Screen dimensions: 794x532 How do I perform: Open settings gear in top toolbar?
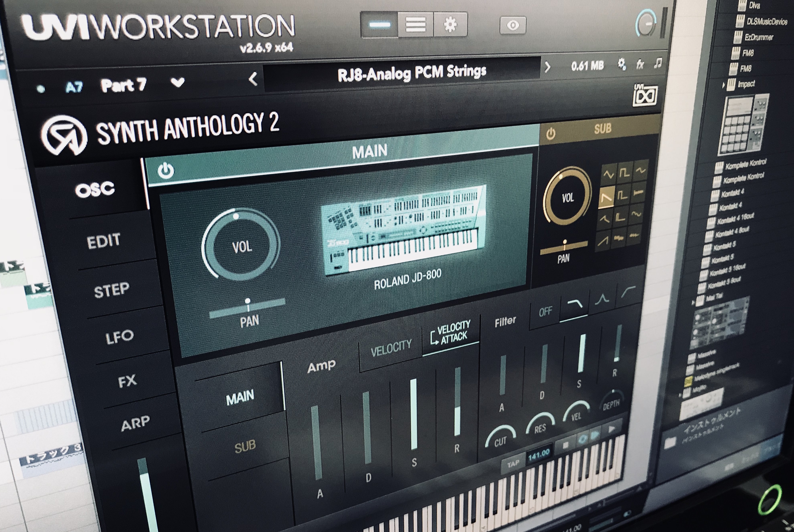[x=450, y=24]
